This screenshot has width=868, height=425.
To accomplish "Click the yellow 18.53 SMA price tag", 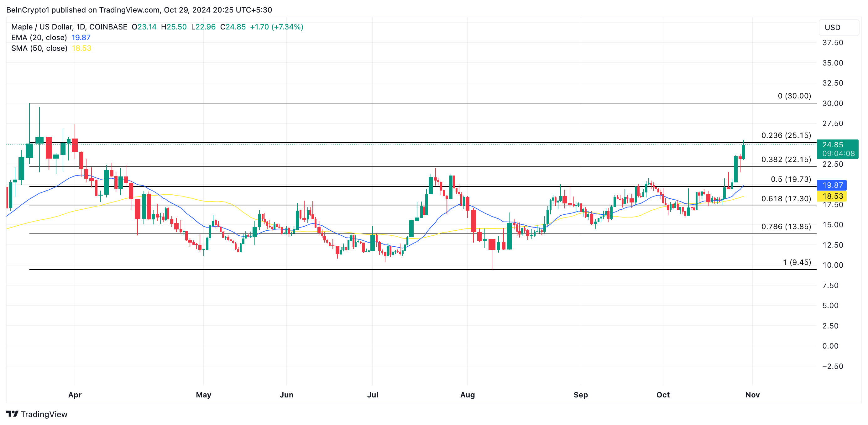I will pos(832,196).
